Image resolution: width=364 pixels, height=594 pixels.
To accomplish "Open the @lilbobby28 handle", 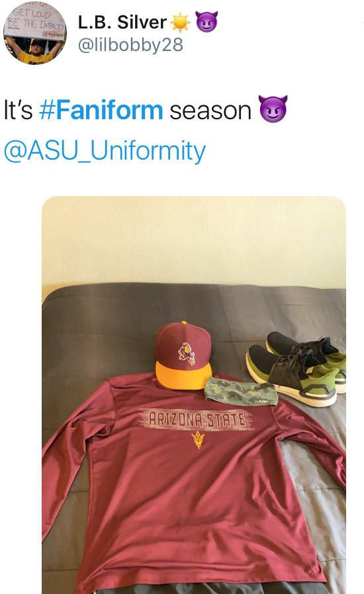I will point(130,45).
